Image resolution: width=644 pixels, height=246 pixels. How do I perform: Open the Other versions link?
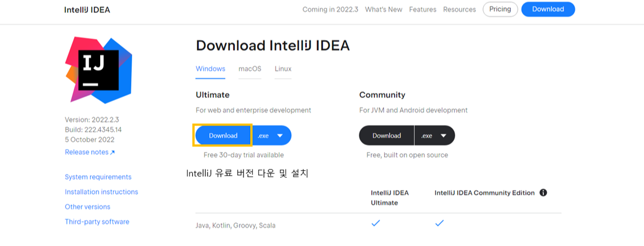coord(88,207)
